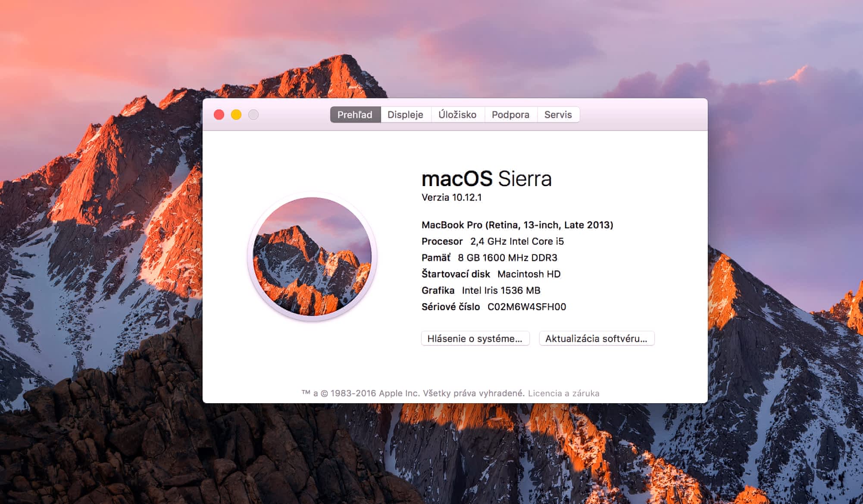Click the macOS Sierra heading text
The width and height of the screenshot is (863, 504).
[x=486, y=178]
